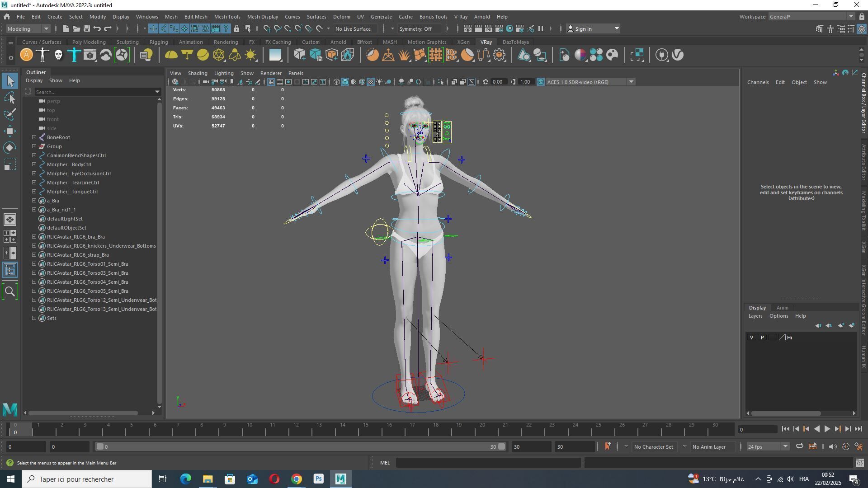Click the outliner search magnifier icon
This screenshot has width=868, height=488.
[10, 291]
